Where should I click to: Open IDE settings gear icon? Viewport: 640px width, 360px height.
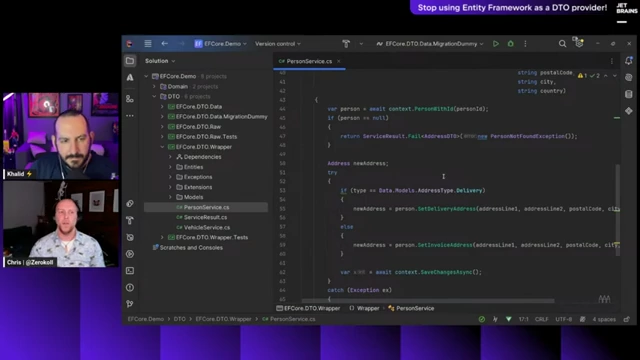[x=579, y=43]
